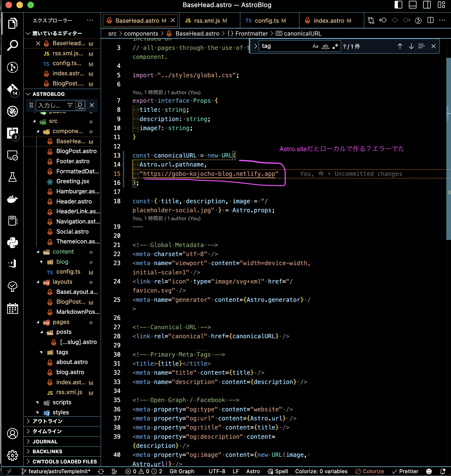451x476 pixels.
Task: Expand the Outline section
Action: coord(62,421)
